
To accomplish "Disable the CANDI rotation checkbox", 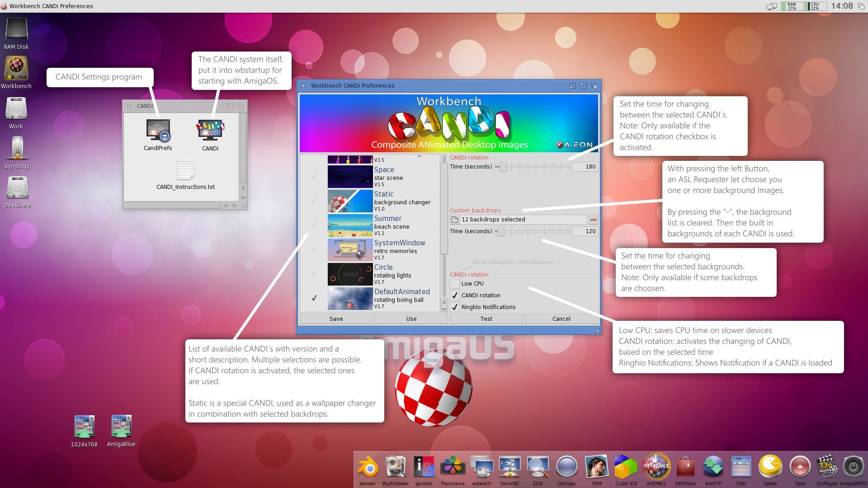I will pyautogui.click(x=455, y=296).
